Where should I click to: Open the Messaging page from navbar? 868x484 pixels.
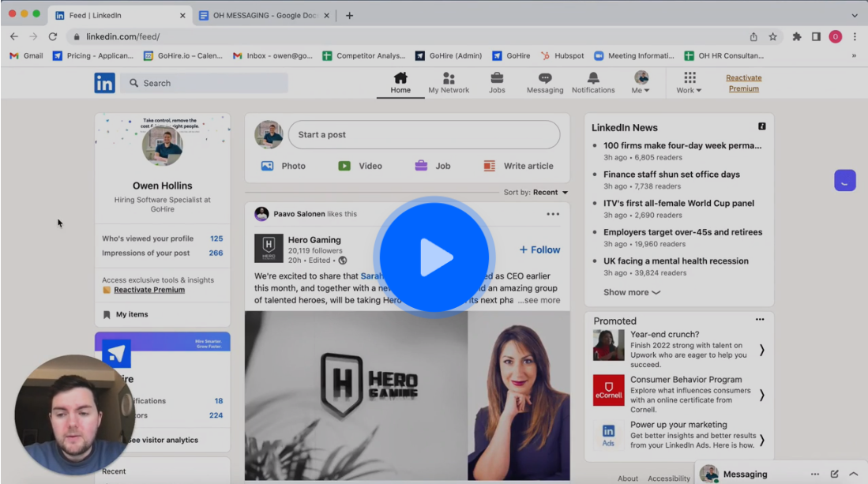coord(545,83)
